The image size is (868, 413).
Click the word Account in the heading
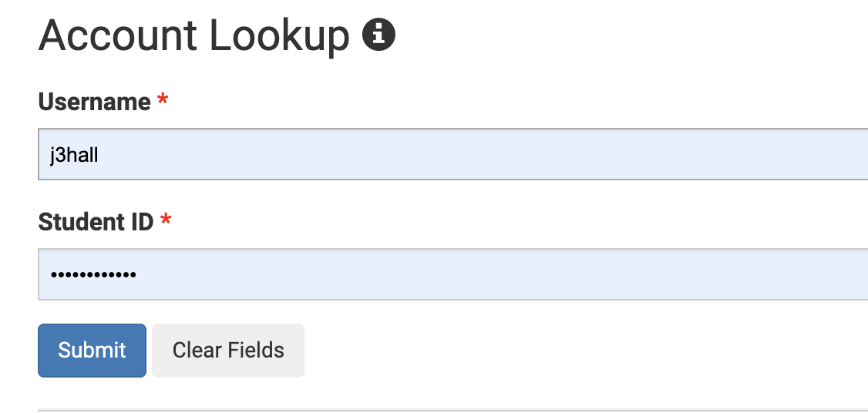[x=117, y=35]
